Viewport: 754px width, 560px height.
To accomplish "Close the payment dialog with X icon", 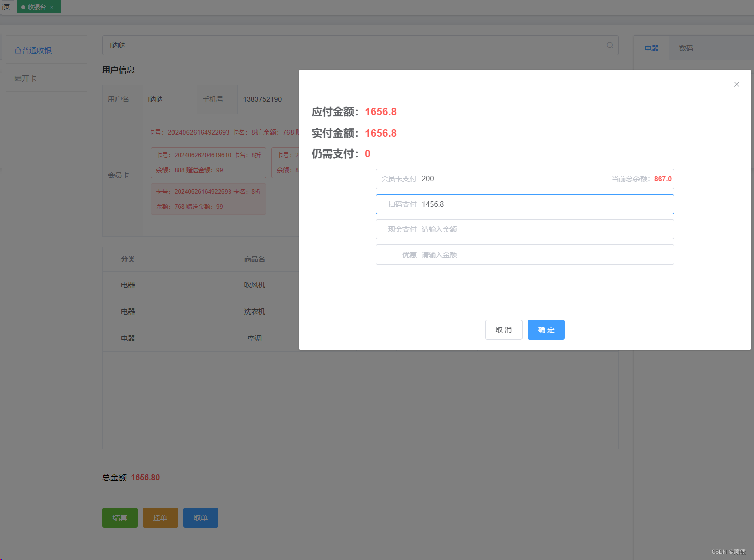I will [736, 84].
